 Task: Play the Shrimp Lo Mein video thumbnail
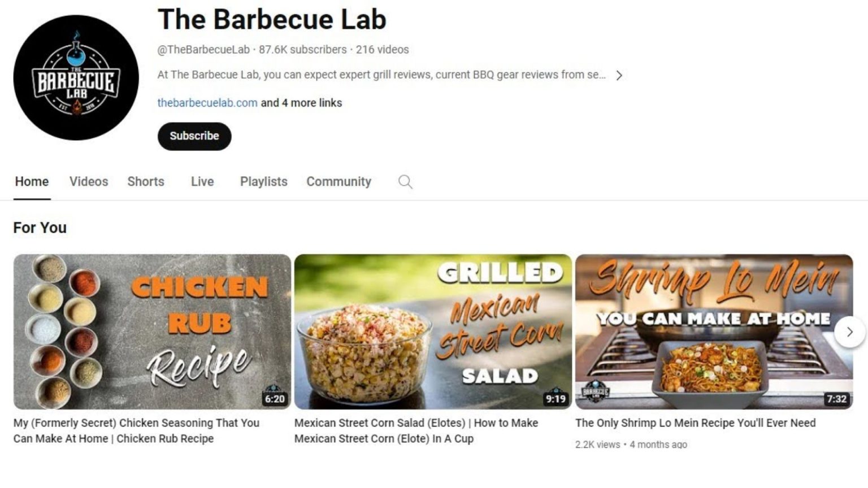(x=714, y=332)
